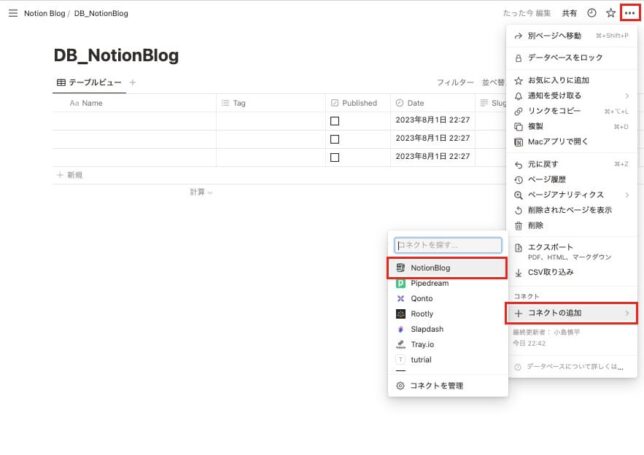Add a new view with plus icon

click(132, 83)
